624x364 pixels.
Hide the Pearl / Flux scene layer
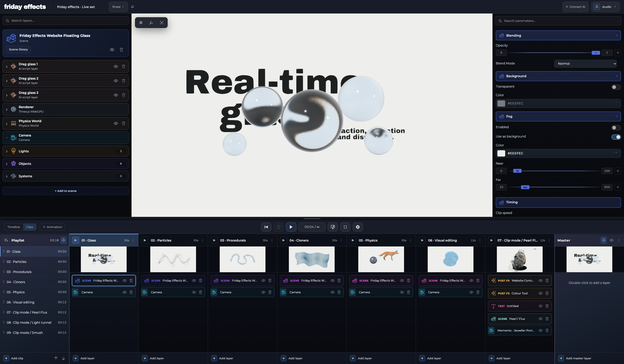(541, 319)
